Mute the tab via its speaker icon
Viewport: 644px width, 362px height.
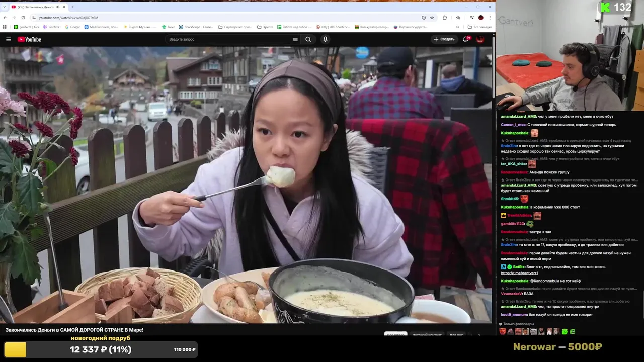pos(58,7)
